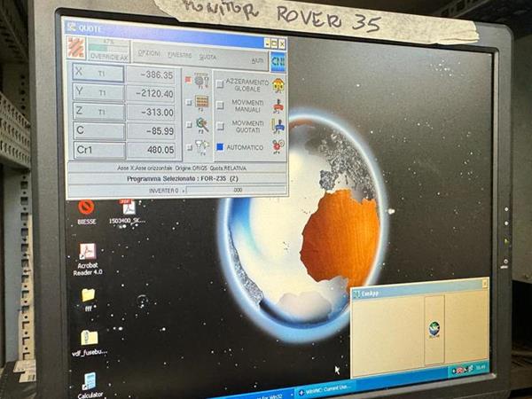Open the BIESSE desktop shortcut
532x399 pixels.
click(87, 213)
